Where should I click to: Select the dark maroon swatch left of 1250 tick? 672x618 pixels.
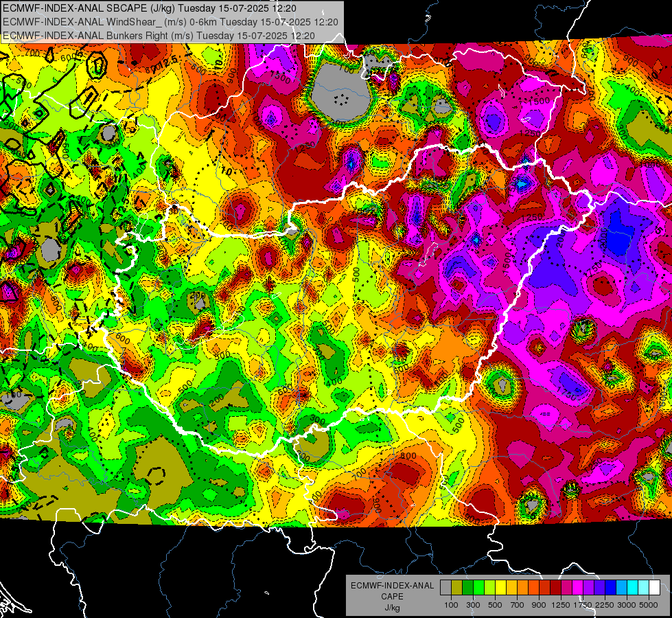(555, 588)
